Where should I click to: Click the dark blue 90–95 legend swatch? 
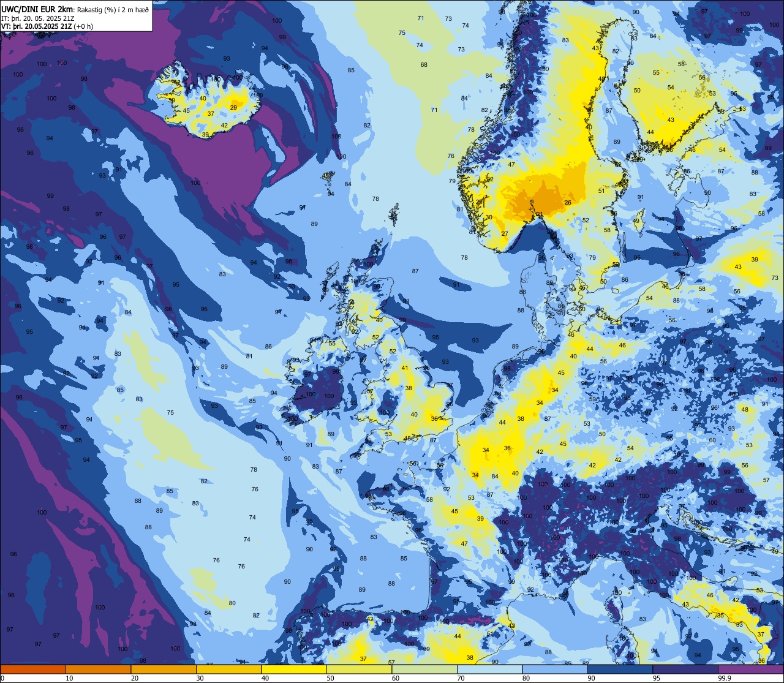coord(620,669)
